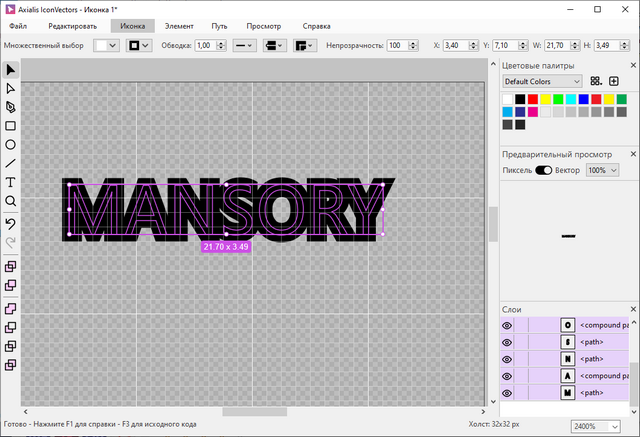Viewport: 640px width, 437px height.
Task: Close the Предварительный просмотр panel
Action: coord(633,154)
